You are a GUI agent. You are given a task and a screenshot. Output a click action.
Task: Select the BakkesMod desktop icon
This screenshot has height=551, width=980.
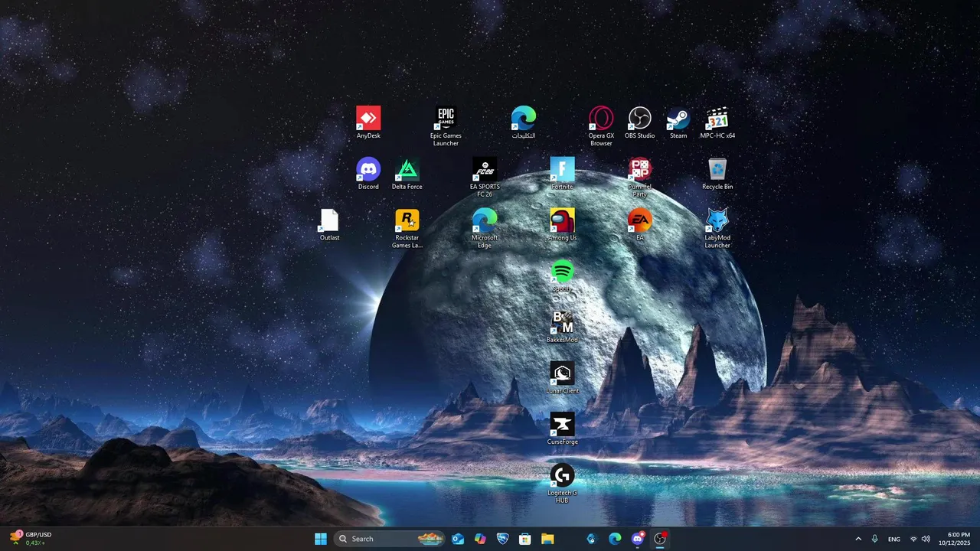click(x=562, y=327)
